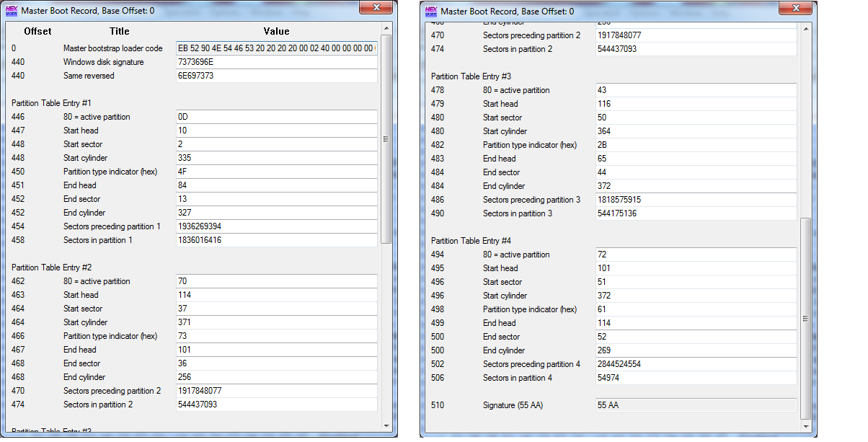This screenshot has height=442, width=868.
Task: Click Entry #1 End sector value 13
Action: point(276,199)
